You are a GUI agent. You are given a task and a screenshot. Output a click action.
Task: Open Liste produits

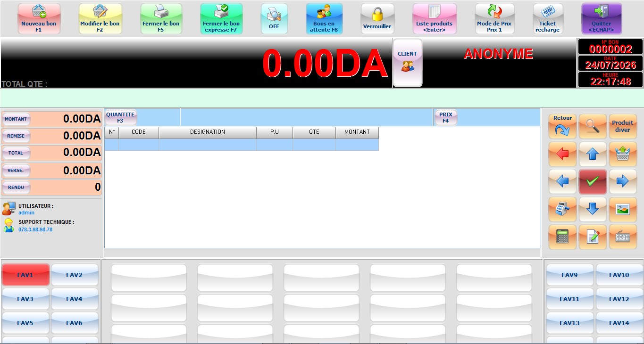pyautogui.click(x=435, y=19)
